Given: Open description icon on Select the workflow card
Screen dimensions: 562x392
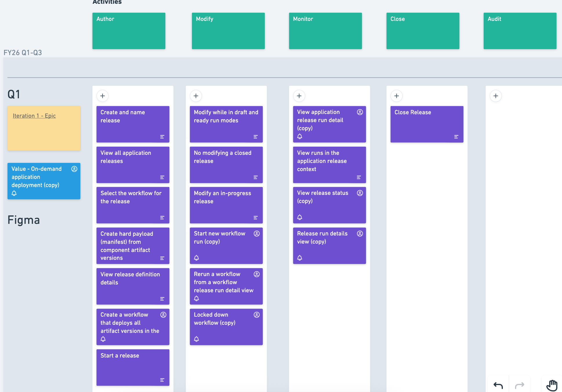Looking at the screenshot, I should tap(162, 218).
